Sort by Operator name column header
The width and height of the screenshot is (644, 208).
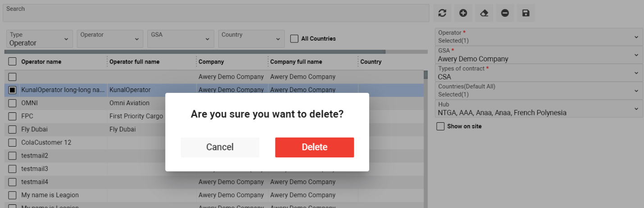[x=41, y=62]
